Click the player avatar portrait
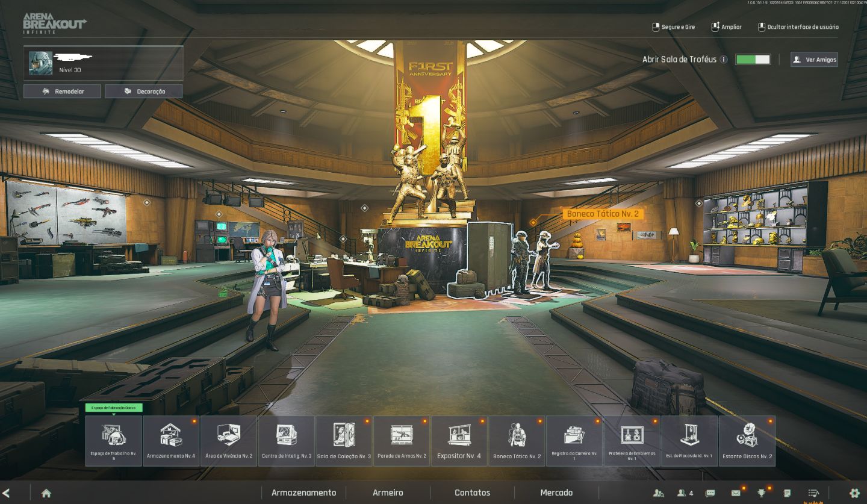 (40, 63)
